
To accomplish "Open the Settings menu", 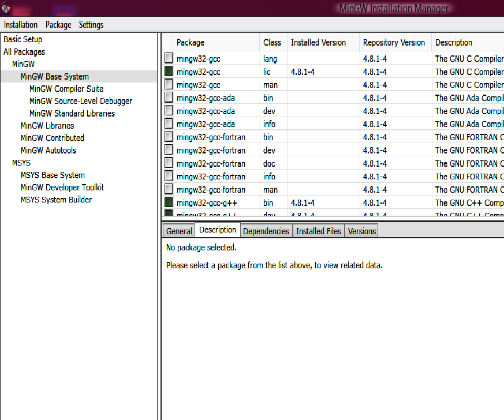I will point(91,25).
